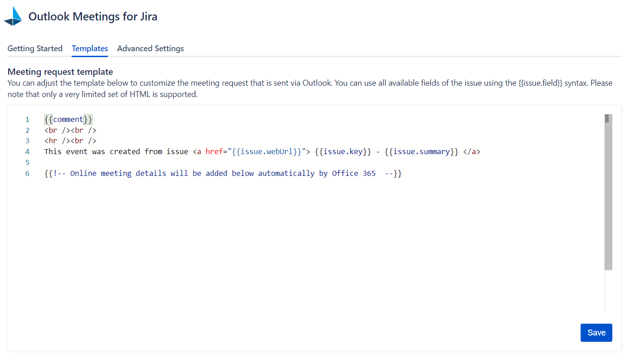
Task: Click the {{issue.key}} variable
Action: coord(343,152)
